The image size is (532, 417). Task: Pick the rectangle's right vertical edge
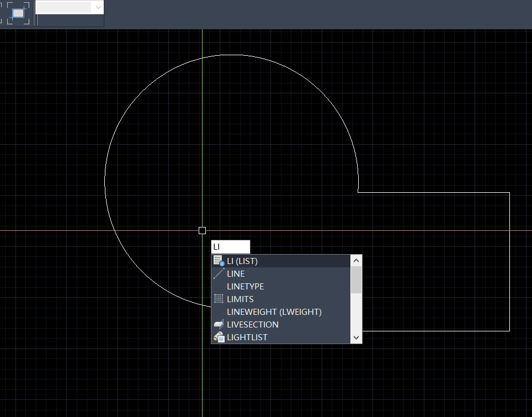pyautogui.click(x=509, y=260)
